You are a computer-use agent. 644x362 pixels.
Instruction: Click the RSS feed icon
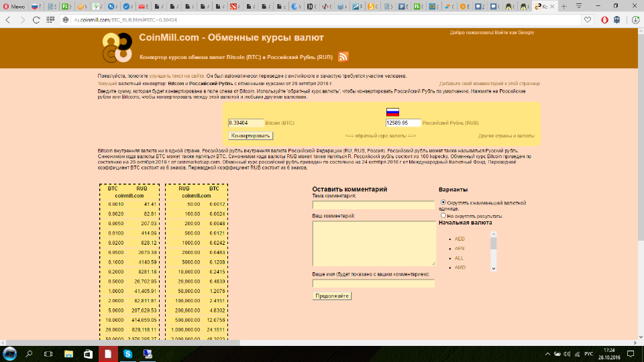coord(343,56)
